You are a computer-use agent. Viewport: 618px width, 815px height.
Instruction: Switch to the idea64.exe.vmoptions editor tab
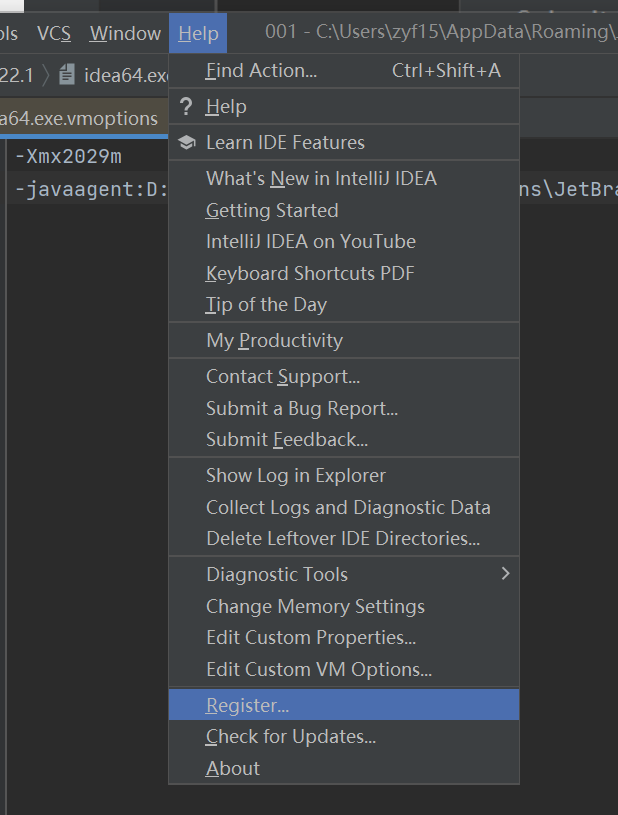point(79,119)
